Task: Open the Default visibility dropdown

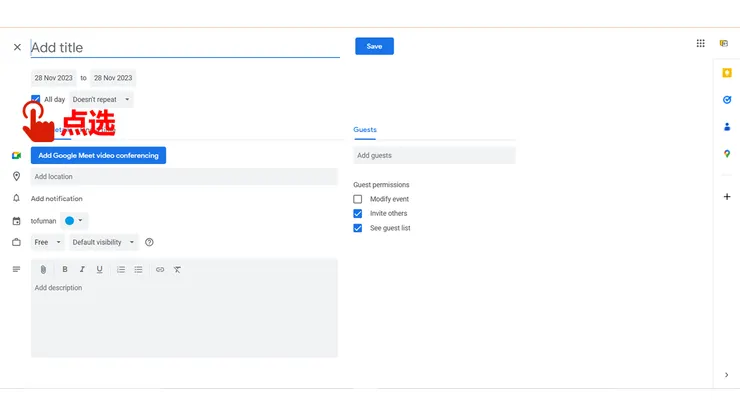Action: (x=104, y=242)
